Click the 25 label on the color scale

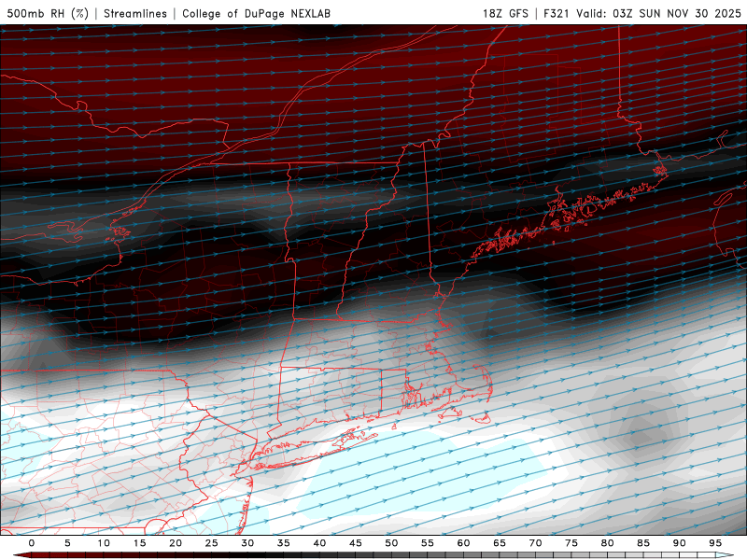[212, 543]
